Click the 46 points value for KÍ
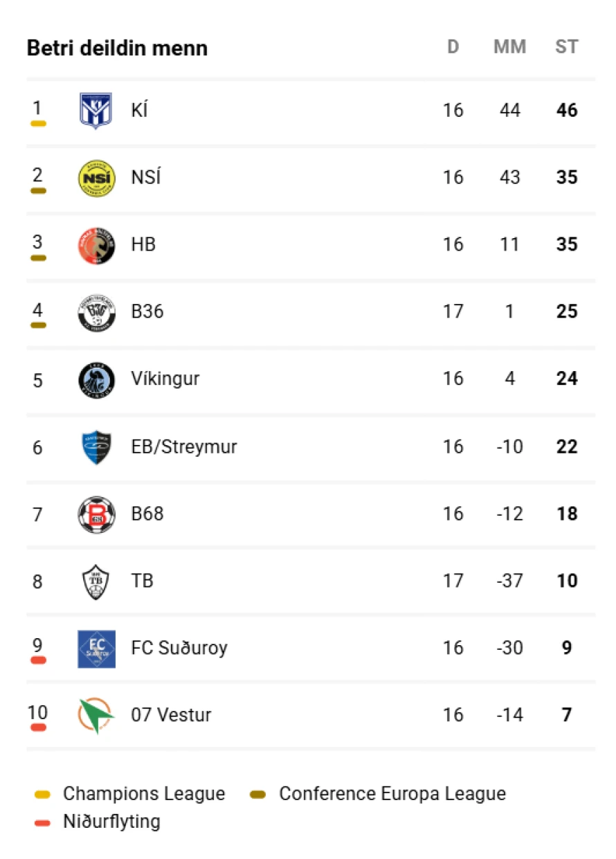This screenshot has width=616, height=859. pyautogui.click(x=567, y=110)
